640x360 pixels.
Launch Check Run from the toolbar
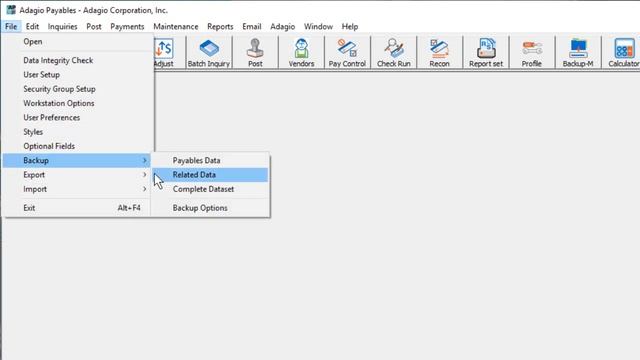tap(393, 53)
